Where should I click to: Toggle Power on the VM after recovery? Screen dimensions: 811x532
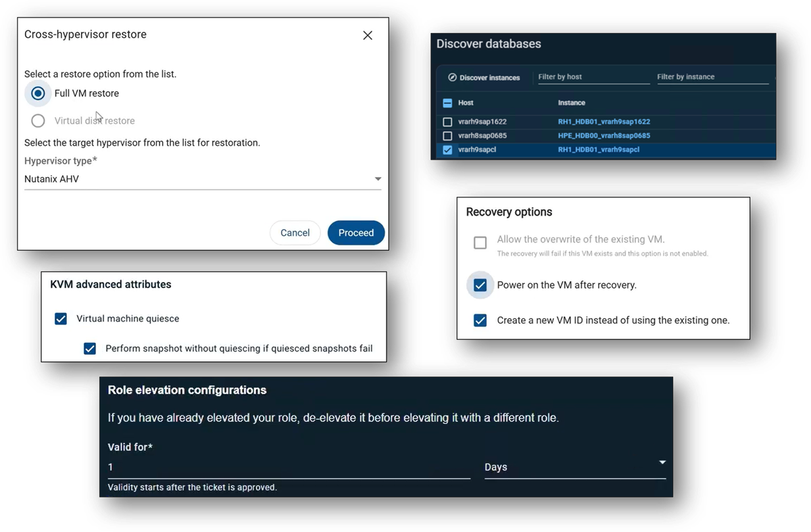480,285
